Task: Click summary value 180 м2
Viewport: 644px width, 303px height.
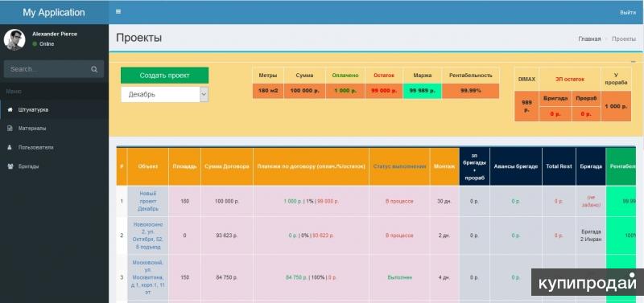Action: (x=268, y=91)
